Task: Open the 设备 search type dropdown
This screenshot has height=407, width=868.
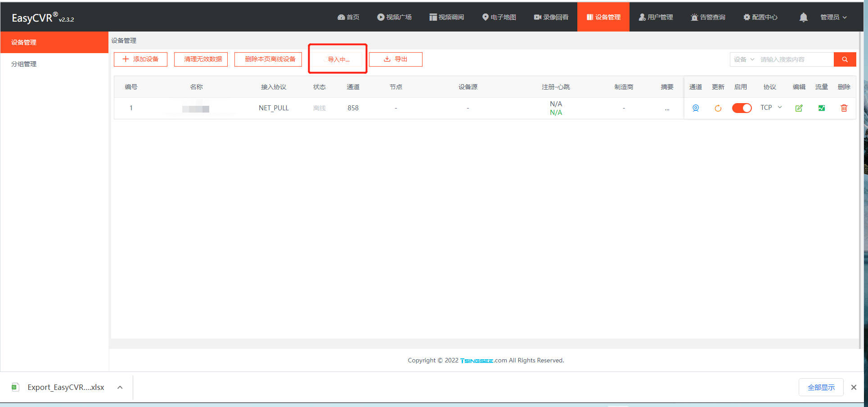Action: tap(744, 59)
